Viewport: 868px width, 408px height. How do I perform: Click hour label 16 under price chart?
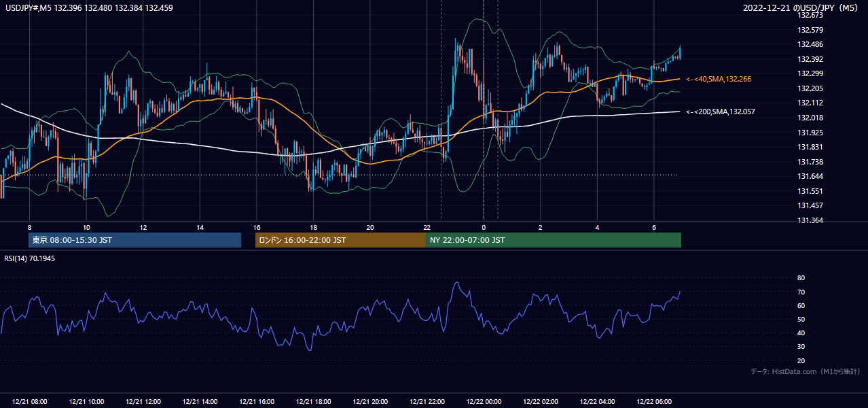[256, 227]
